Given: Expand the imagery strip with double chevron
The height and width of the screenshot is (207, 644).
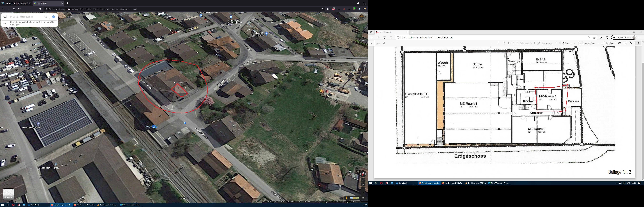Looking at the screenshot, I should click(x=363, y=198).
